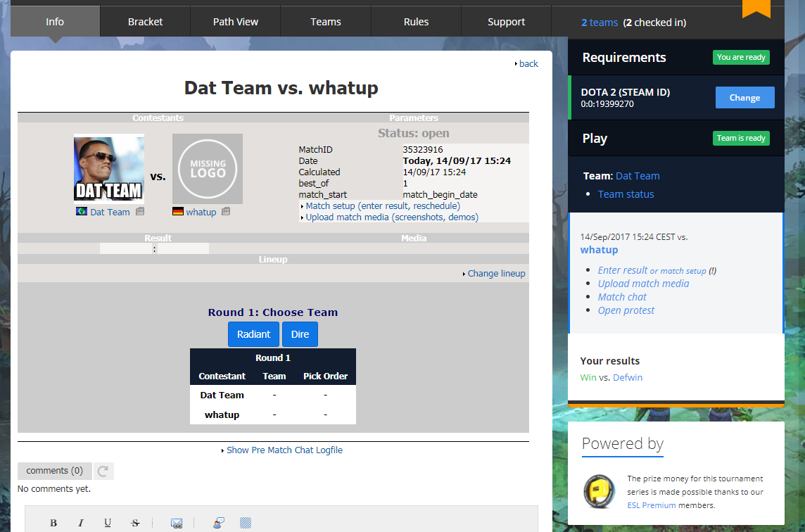Click the You are ready badge

(741, 58)
